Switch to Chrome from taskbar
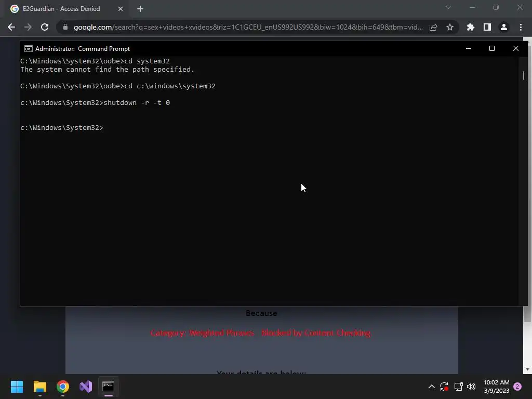 pyautogui.click(x=63, y=387)
